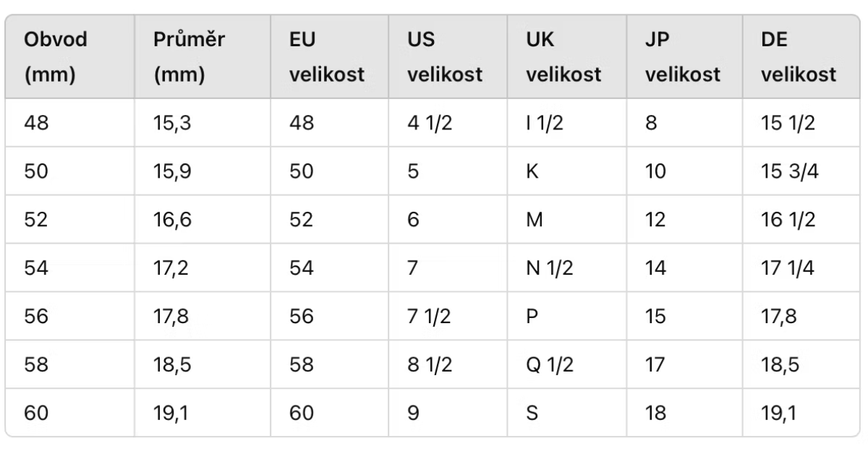868x454 pixels.
Task: Click the "Průměr (mm)" column header
Action: (x=179, y=56)
